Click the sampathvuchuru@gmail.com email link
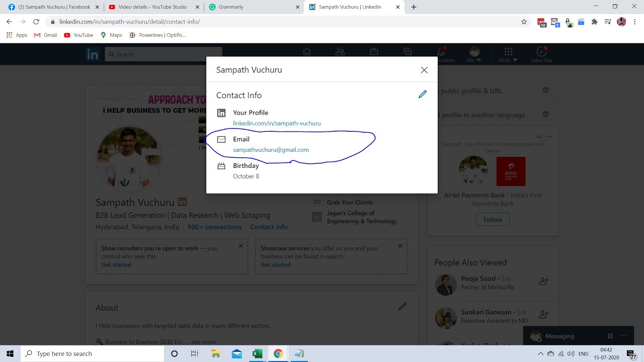The image size is (644, 362). pos(271,150)
